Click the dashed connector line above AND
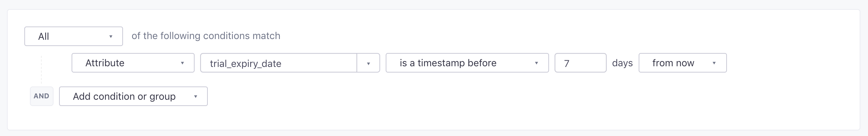This screenshot has width=868, height=136. tap(41, 70)
